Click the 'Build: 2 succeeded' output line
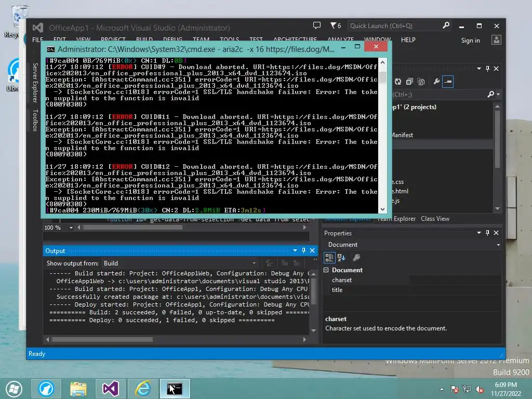 click(179, 312)
